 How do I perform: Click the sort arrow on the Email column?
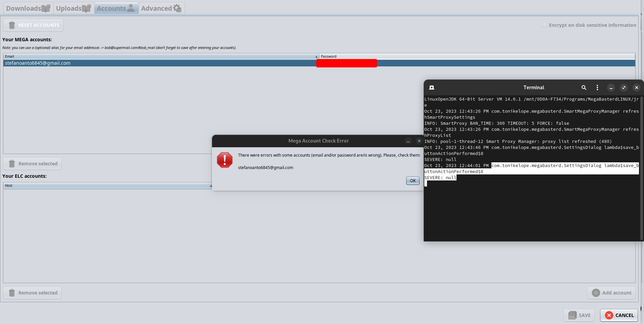tap(316, 56)
